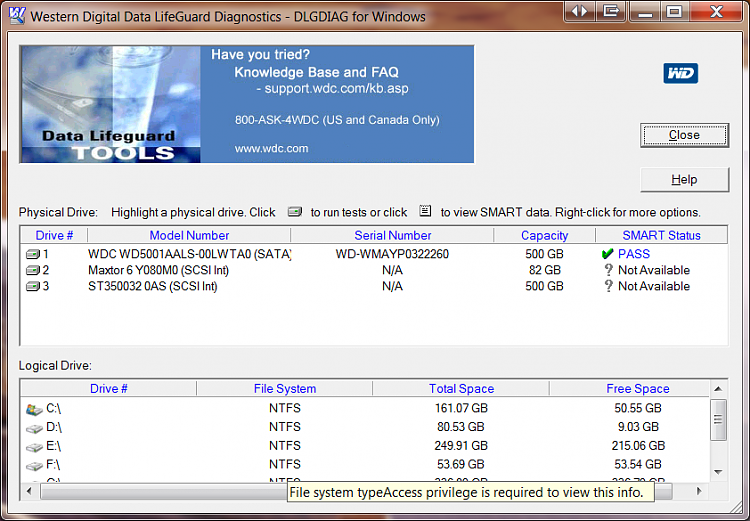Click the SMART data document icon in instructions
750x521 pixels.
425,211
